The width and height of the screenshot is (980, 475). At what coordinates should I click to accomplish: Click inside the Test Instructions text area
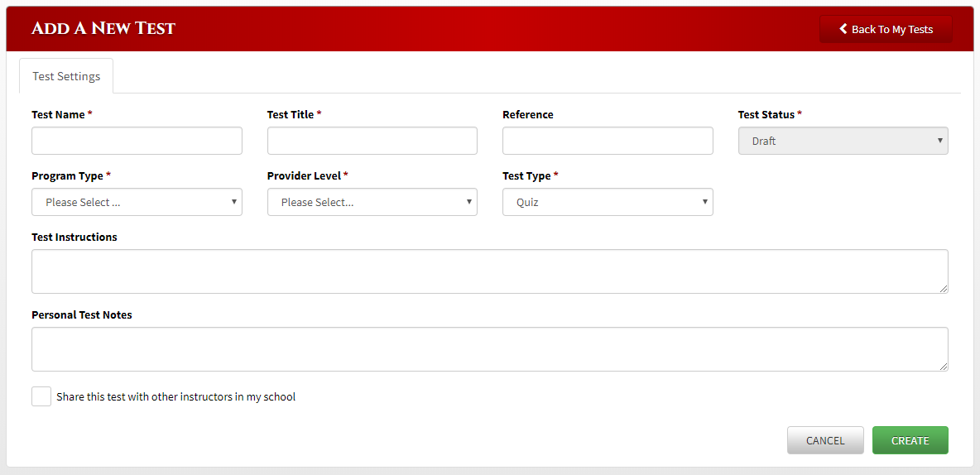490,271
